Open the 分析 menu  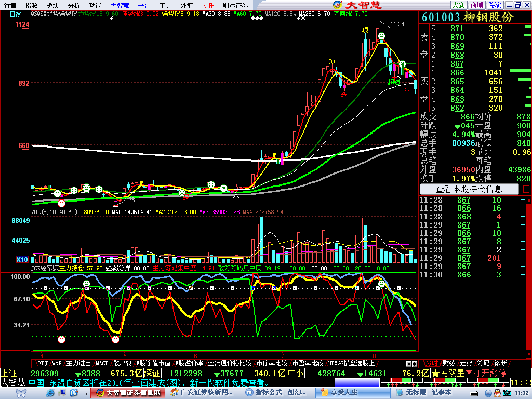pos(74,5)
